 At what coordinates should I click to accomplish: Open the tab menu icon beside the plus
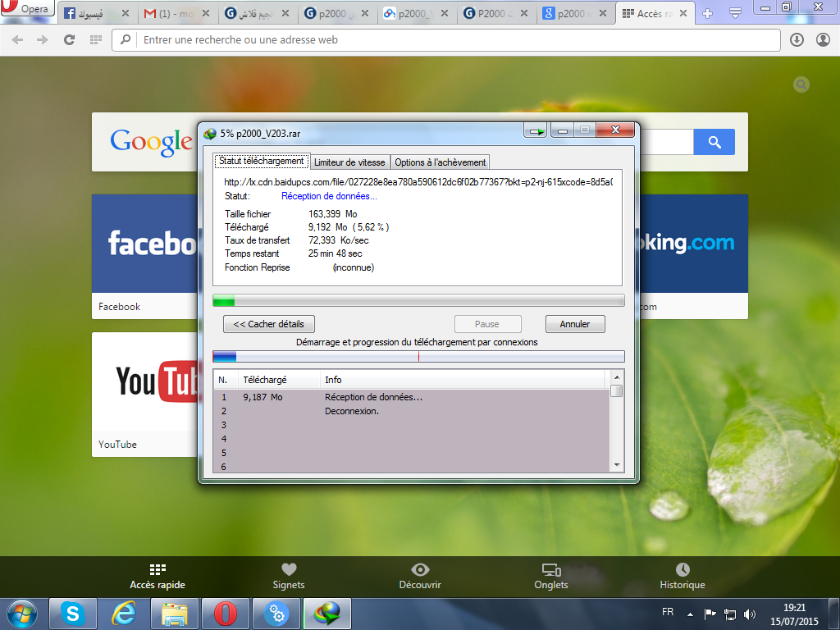tap(735, 13)
